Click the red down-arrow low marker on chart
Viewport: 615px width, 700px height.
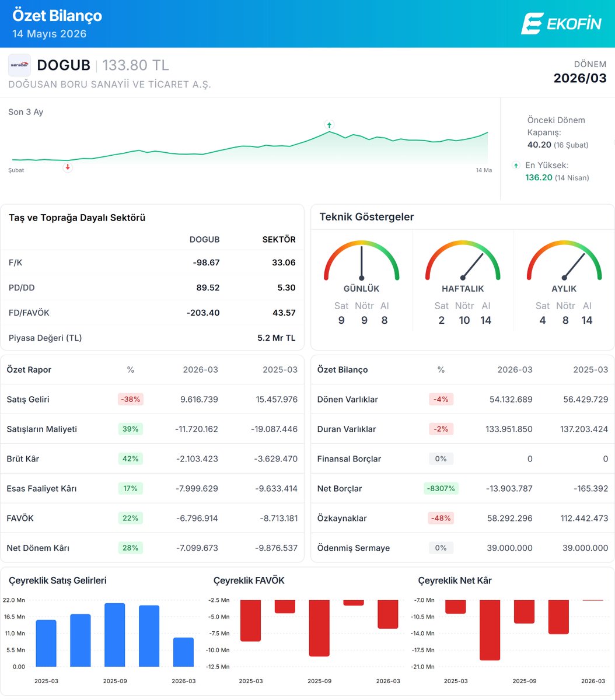(x=68, y=167)
